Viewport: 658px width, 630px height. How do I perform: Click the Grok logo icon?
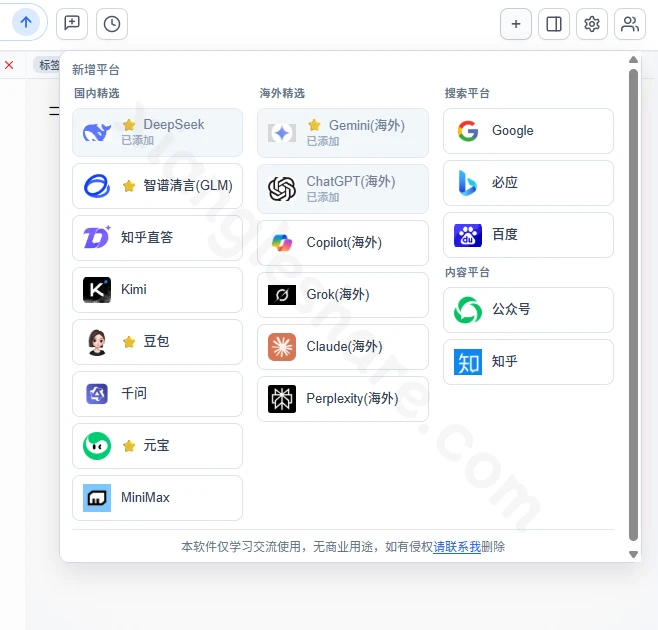point(282,295)
